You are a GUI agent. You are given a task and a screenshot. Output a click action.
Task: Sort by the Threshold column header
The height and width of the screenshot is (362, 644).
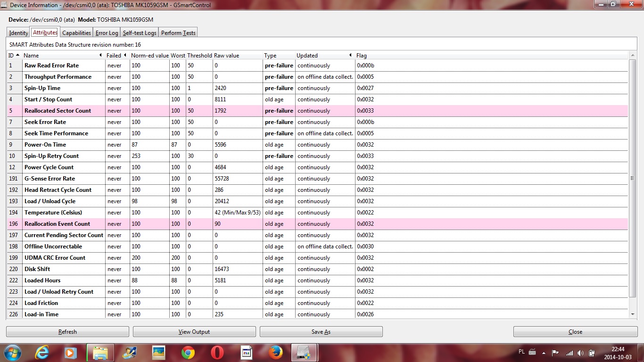click(199, 56)
